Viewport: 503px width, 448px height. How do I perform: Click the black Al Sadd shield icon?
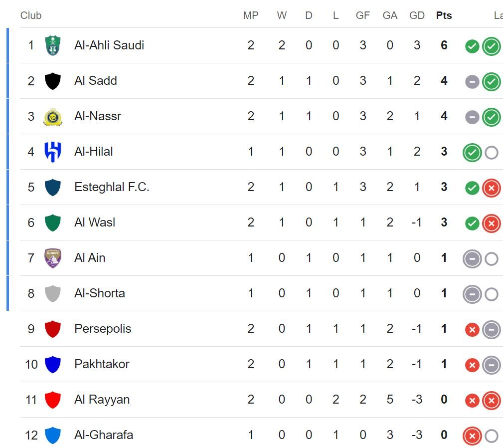click(x=53, y=81)
